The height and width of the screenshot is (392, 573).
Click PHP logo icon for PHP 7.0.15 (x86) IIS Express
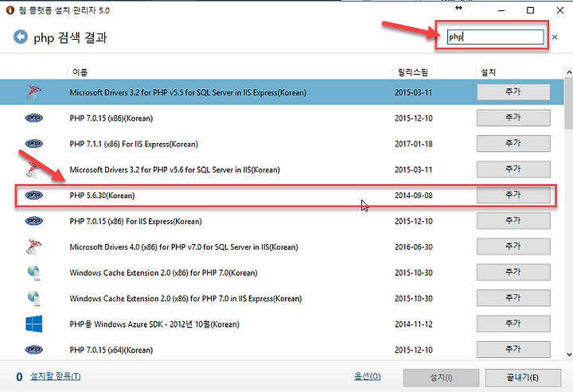tap(34, 221)
